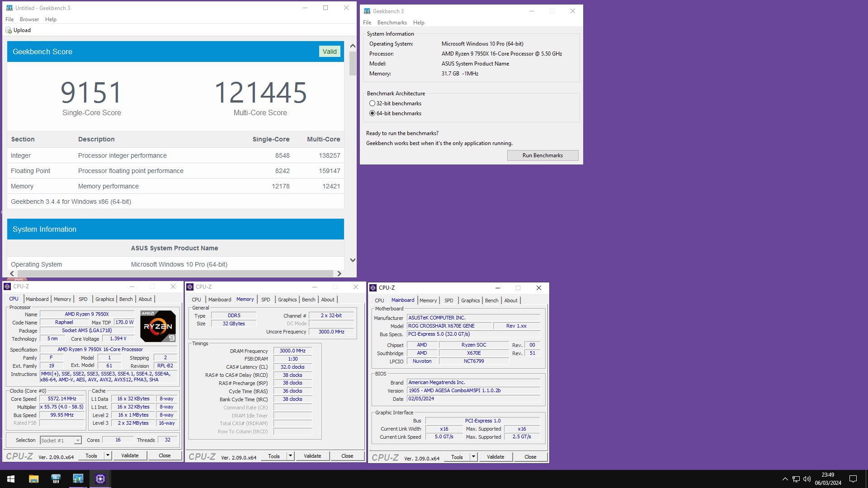Click Validate in Mainboard CPU-Z window
This screenshot has width=868, height=488.
495,457
